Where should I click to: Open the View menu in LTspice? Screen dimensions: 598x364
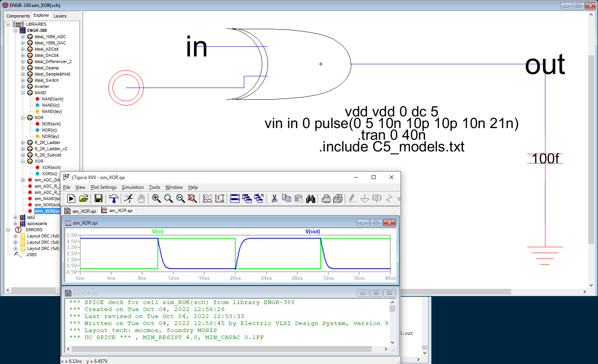80,187
